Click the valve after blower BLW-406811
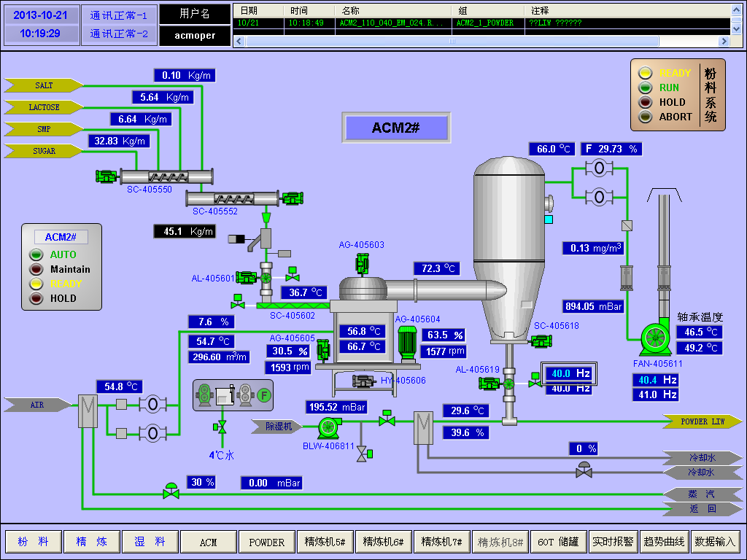 pyautogui.click(x=387, y=418)
